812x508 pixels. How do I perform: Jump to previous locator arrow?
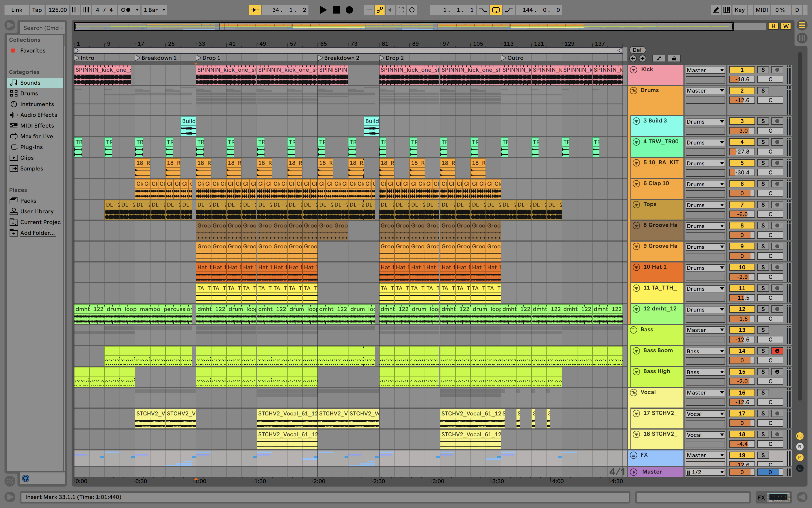633,58
